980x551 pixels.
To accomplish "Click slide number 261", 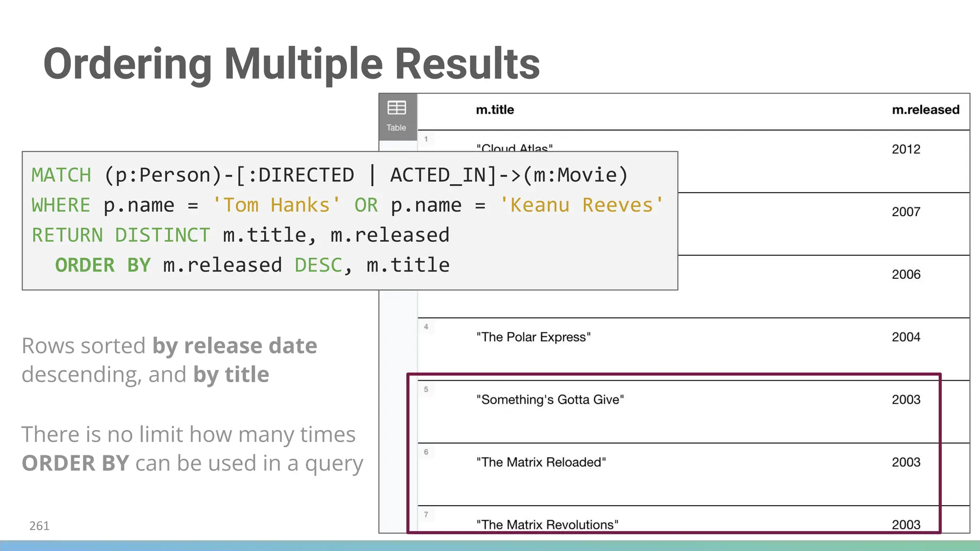I will [x=39, y=526].
